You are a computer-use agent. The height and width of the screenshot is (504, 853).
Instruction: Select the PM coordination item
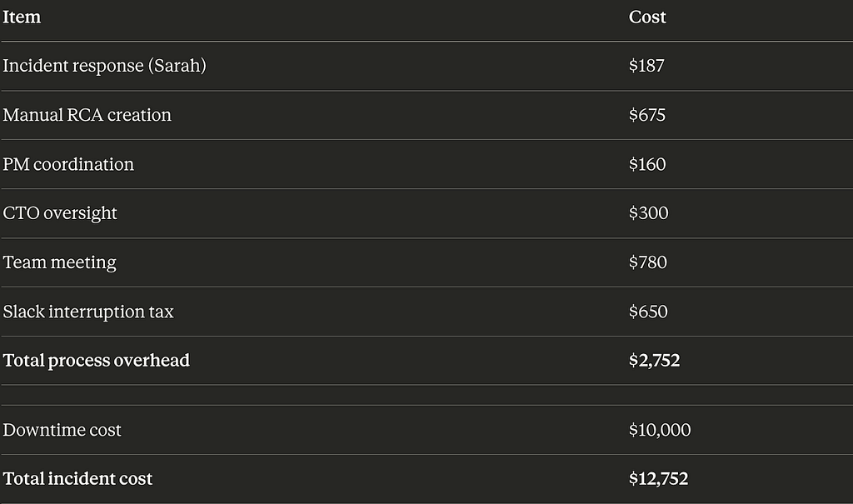[x=68, y=164]
